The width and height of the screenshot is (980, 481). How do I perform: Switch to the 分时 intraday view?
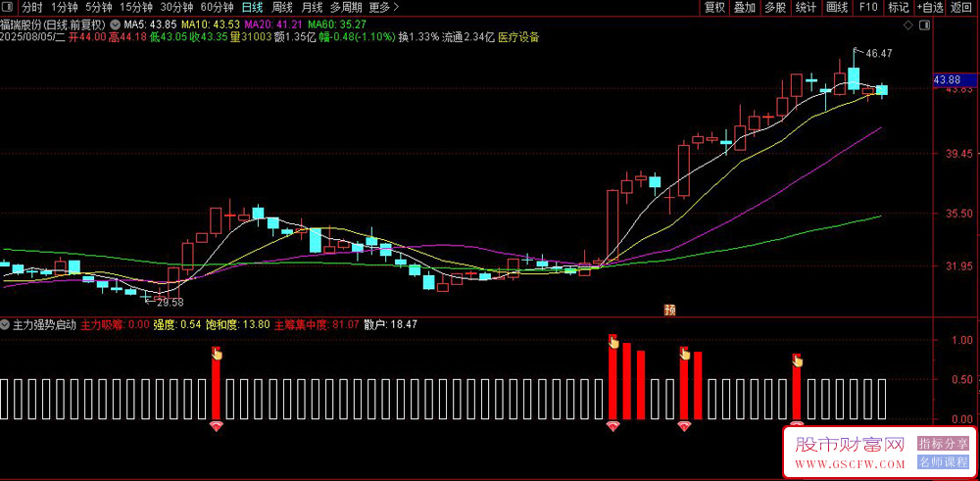coord(32,8)
